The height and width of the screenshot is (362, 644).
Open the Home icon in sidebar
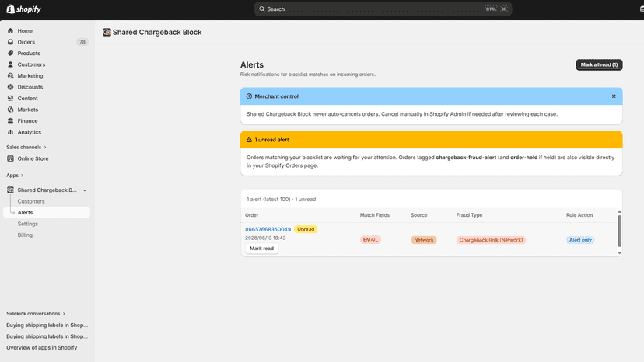coord(10,31)
